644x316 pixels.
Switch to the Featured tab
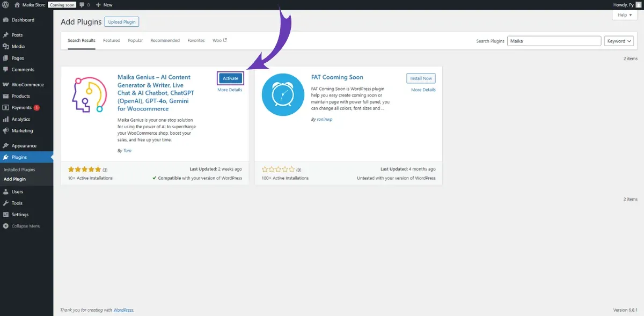(112, 41)
